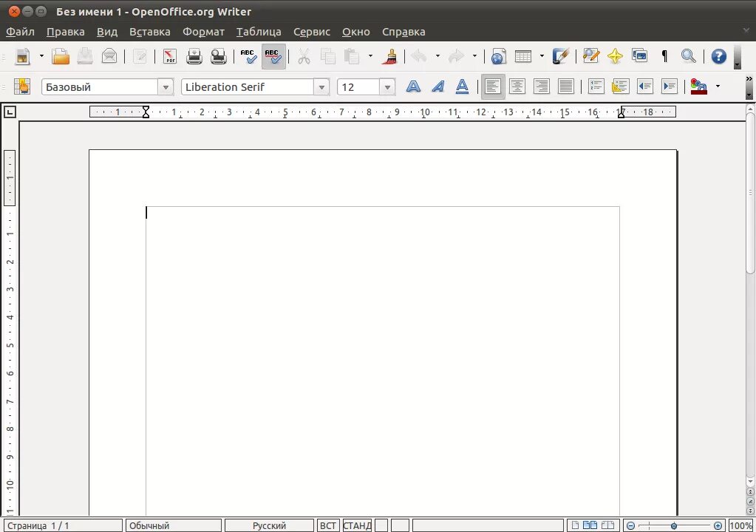Click the Страница 1 / 1 field
This screenshot has height=532, width=756.
(x=63, y=526)
